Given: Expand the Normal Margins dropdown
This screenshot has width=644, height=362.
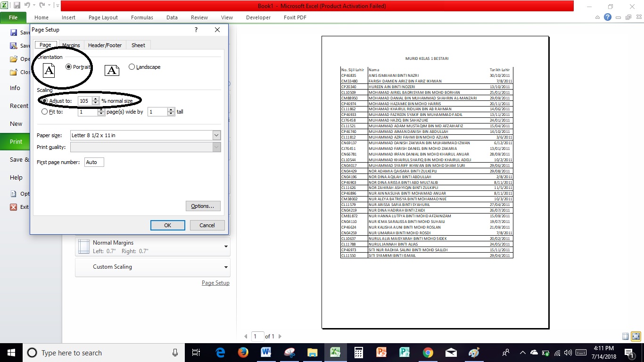Looking at the screenshot, I should [225, 246].
